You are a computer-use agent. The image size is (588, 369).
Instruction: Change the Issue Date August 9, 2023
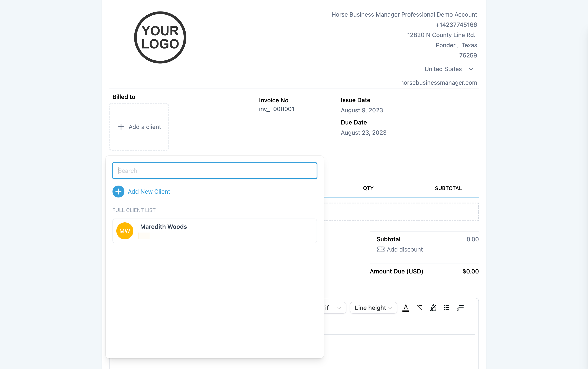pos(362,110)
